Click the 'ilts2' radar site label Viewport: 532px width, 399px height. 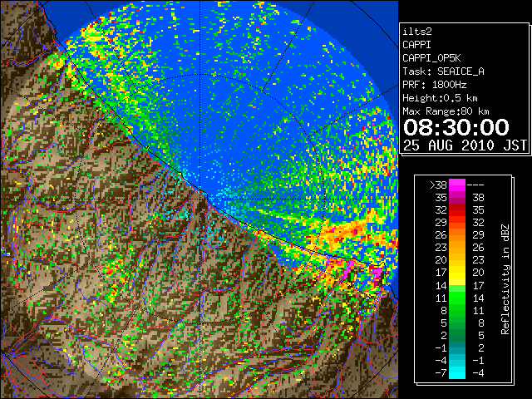pos(417,32)
